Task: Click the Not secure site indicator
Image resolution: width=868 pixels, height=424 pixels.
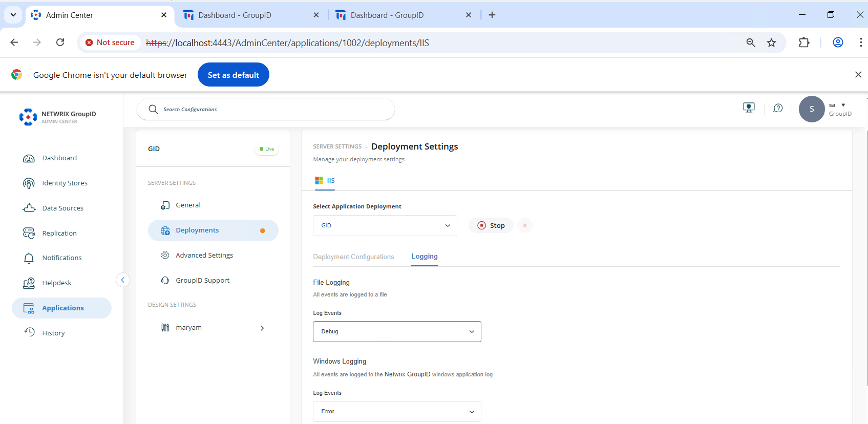Action: coord(110,43)
